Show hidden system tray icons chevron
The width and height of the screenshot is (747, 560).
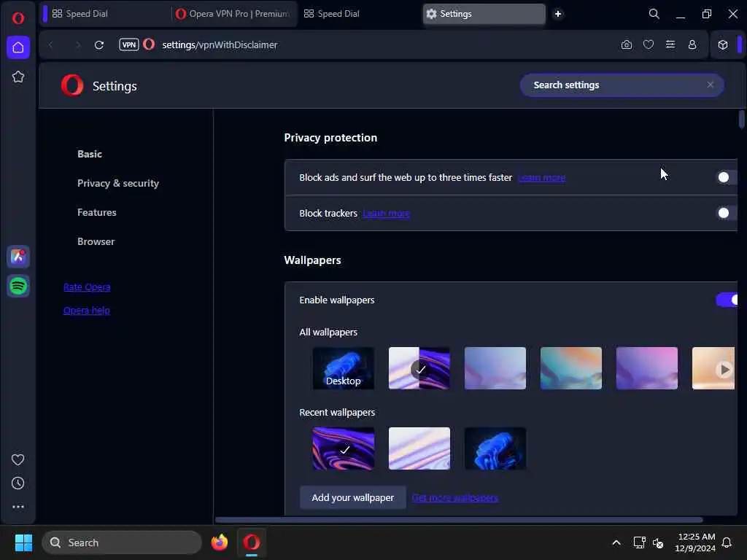616,542
